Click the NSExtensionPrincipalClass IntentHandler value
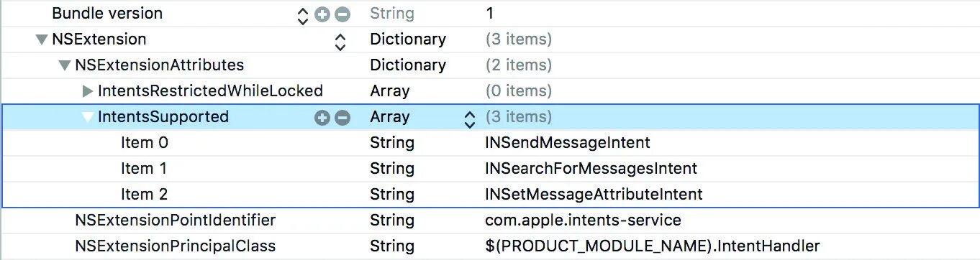This screenshot has width=980, height=260. pos(653,246)
